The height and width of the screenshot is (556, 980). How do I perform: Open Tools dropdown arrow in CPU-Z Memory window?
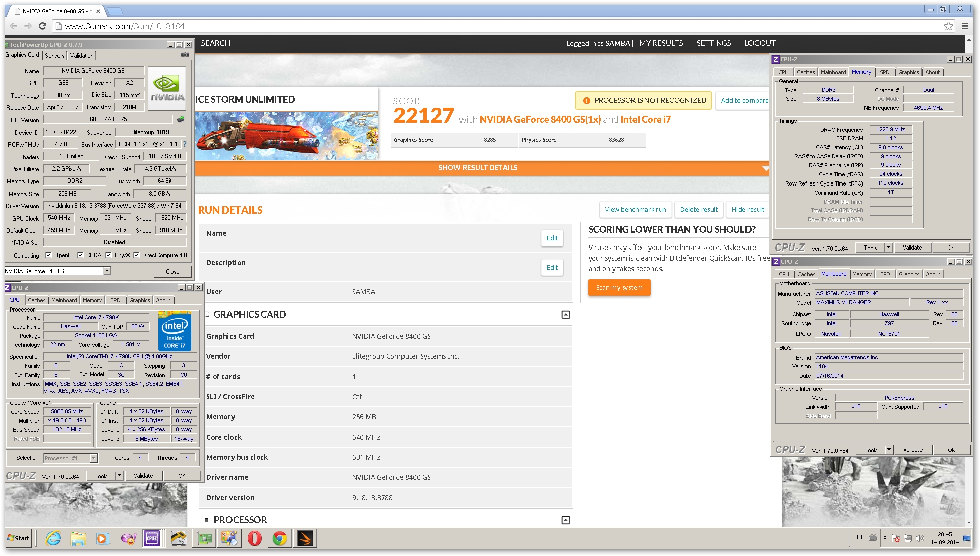pyautogui.click(x=888, y=248)
